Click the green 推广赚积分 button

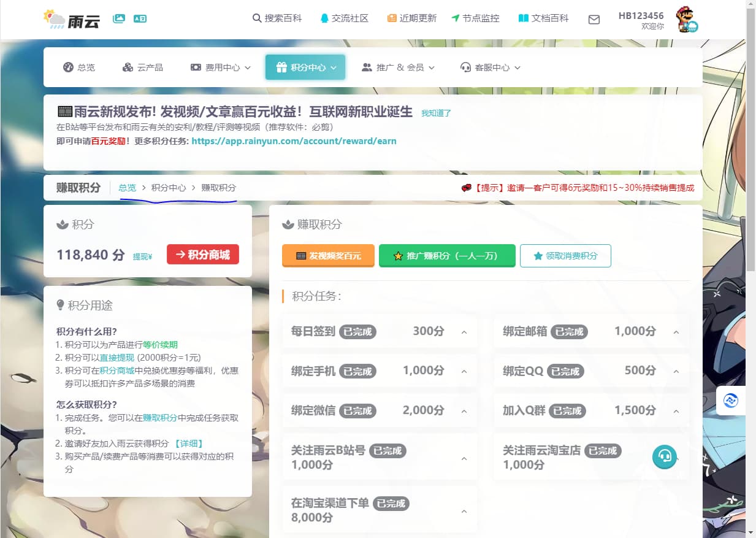(447, 256)
